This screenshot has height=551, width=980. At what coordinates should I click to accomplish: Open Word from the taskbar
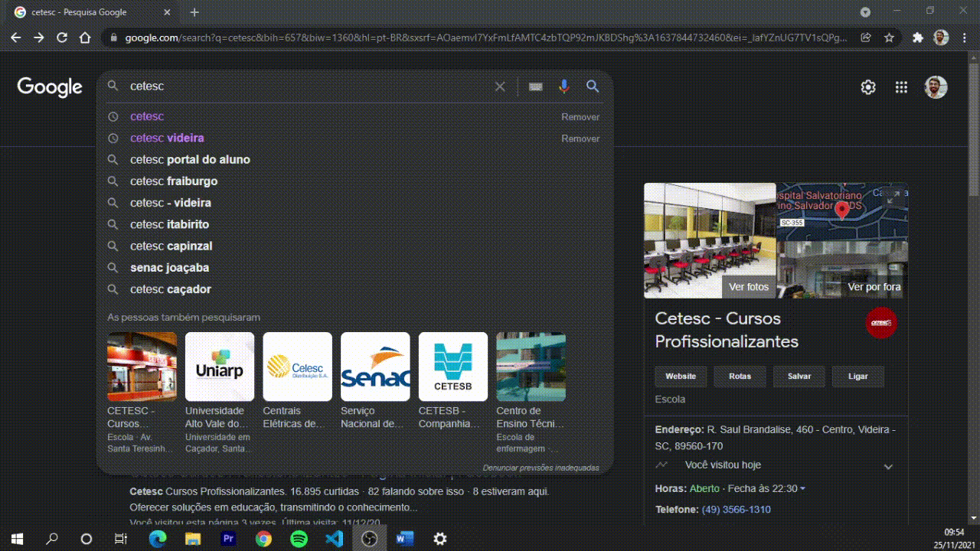pyautogui.click(x=404, y=539)
